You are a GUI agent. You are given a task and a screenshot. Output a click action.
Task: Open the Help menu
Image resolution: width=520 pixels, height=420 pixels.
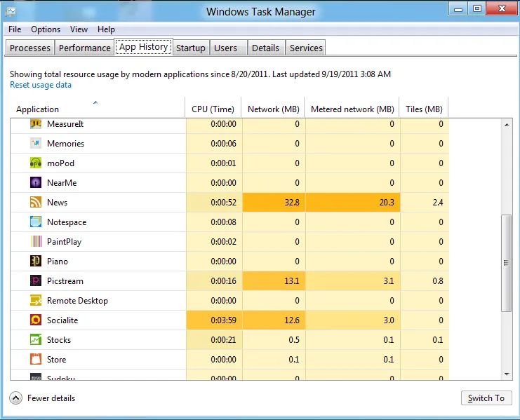(106, 29)
